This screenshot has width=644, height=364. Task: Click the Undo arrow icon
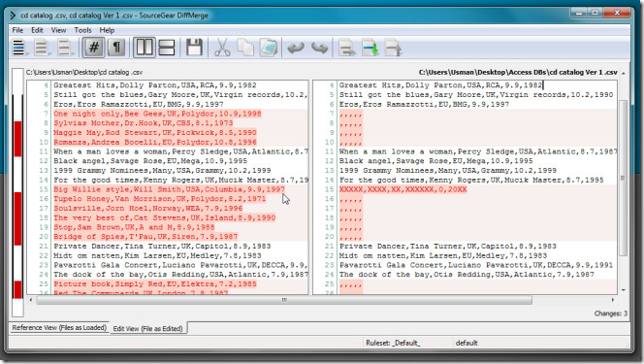(x=296, y=48)
